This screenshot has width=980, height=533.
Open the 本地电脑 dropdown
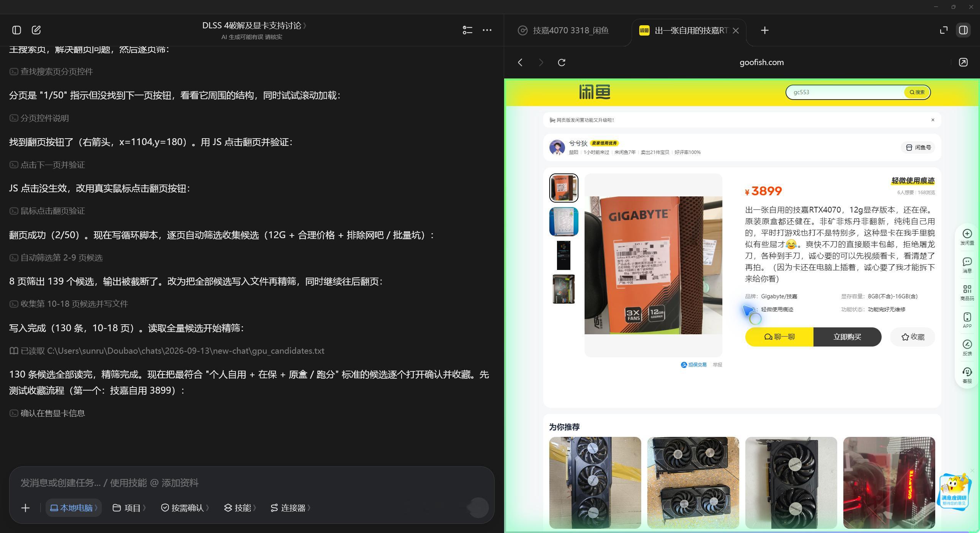pyautogui.click(x=73, y=508)
